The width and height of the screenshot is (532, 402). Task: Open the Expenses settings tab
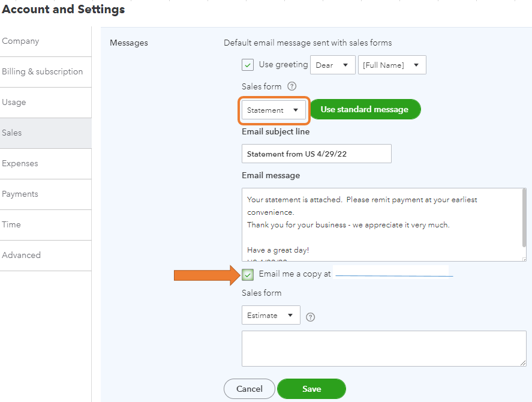click(x=20, y=163)
